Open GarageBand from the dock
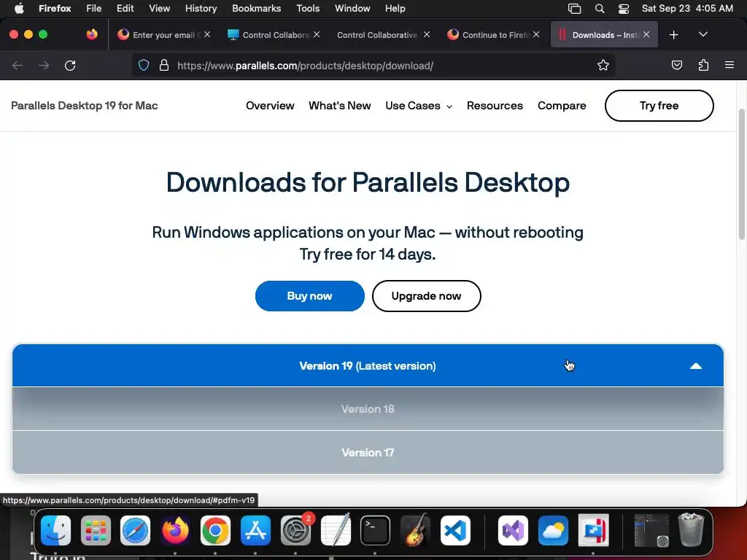 tap(415, 530)
